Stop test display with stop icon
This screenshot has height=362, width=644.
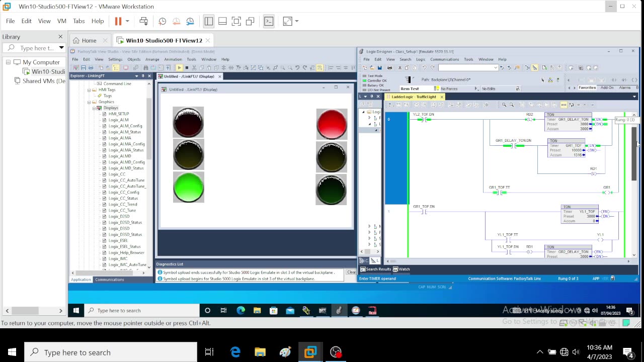click(x=187, y=67)
